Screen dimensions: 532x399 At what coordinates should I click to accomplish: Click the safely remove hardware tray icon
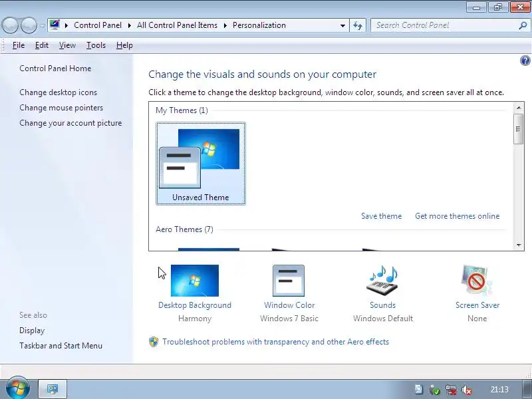[435, 390]
